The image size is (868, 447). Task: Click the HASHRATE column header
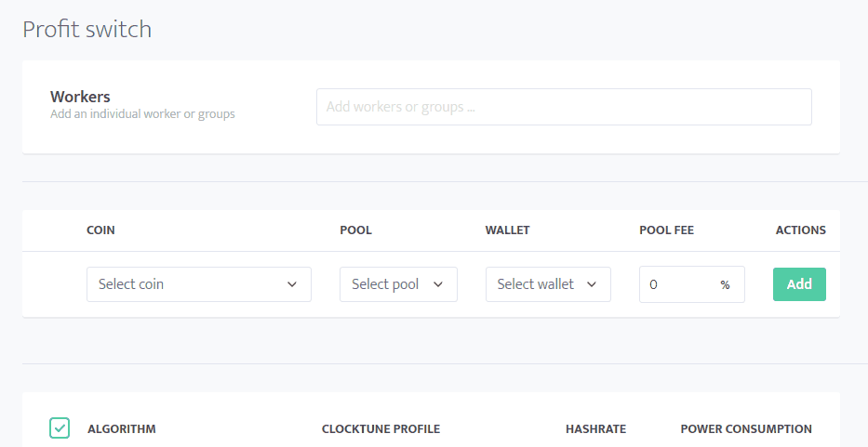(595, 428)
